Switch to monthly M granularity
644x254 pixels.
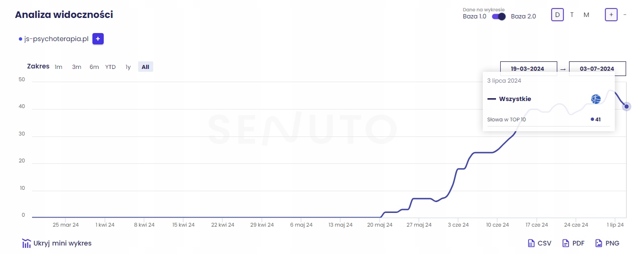tap(586, 15)
